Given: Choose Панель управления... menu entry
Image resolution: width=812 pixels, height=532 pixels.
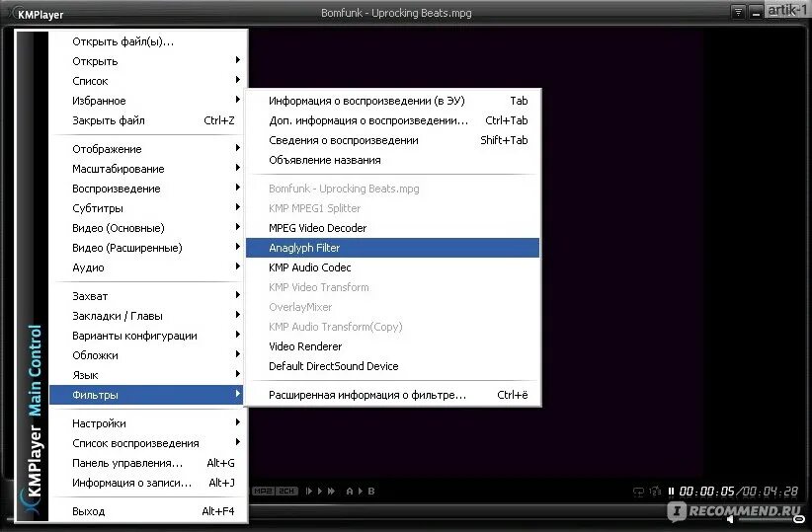Looking at the screenshot, I should [148, 463].
